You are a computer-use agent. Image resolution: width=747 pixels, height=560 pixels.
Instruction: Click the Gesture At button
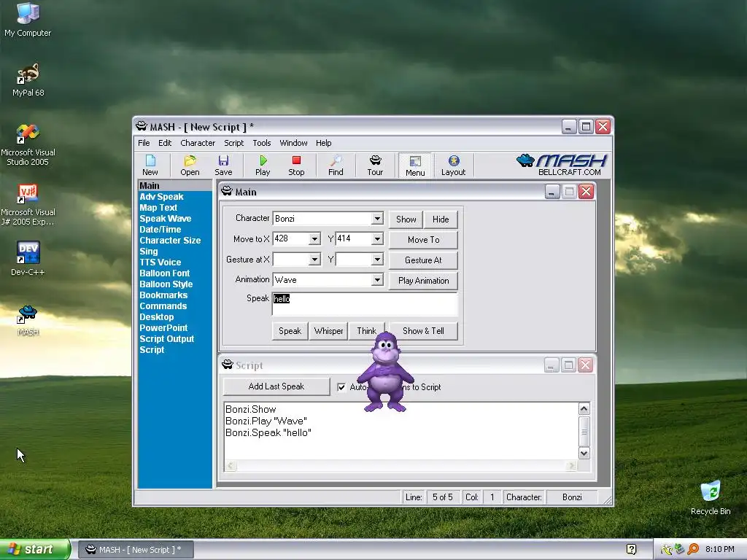point(424,260)
